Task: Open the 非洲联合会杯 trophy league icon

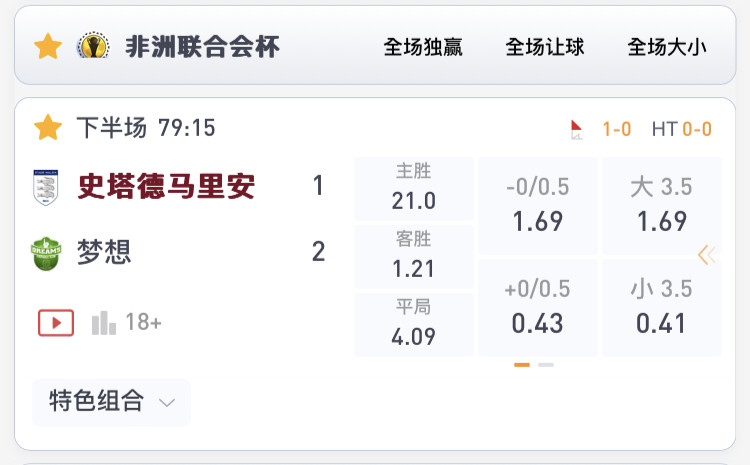Action: (93, 46)
